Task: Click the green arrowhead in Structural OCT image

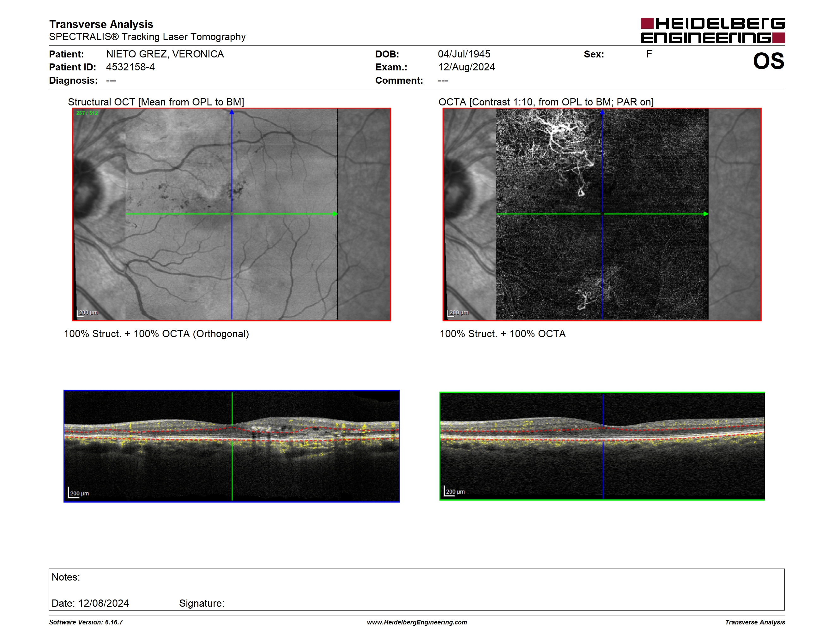Action: [335, 214]
